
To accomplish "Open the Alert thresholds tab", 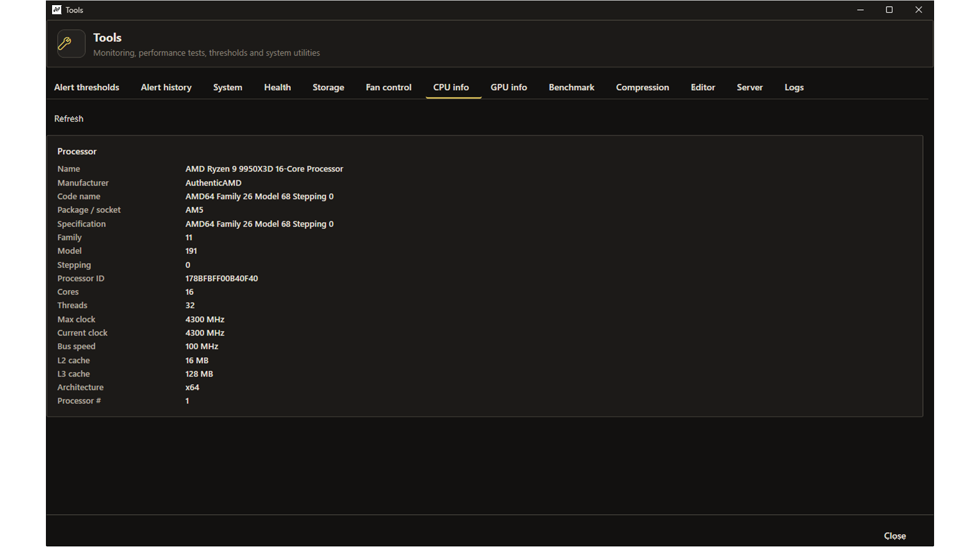I will [87, 87].
